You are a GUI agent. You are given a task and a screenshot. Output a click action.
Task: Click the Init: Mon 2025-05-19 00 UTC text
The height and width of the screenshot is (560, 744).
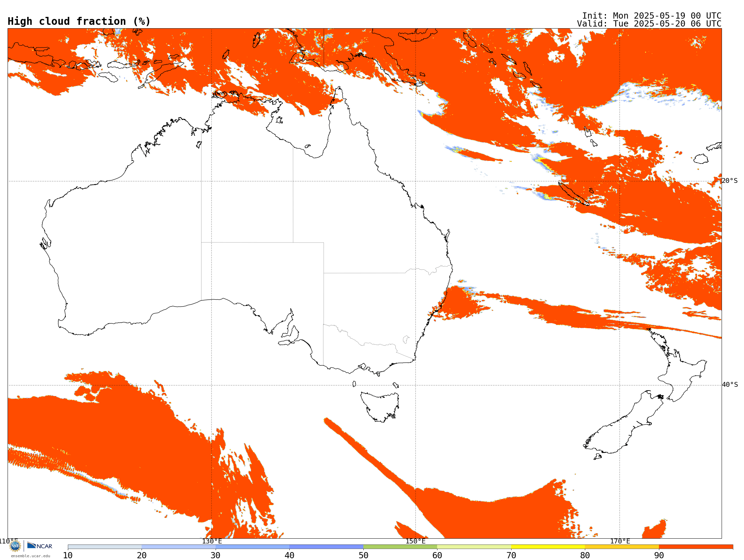652,16
